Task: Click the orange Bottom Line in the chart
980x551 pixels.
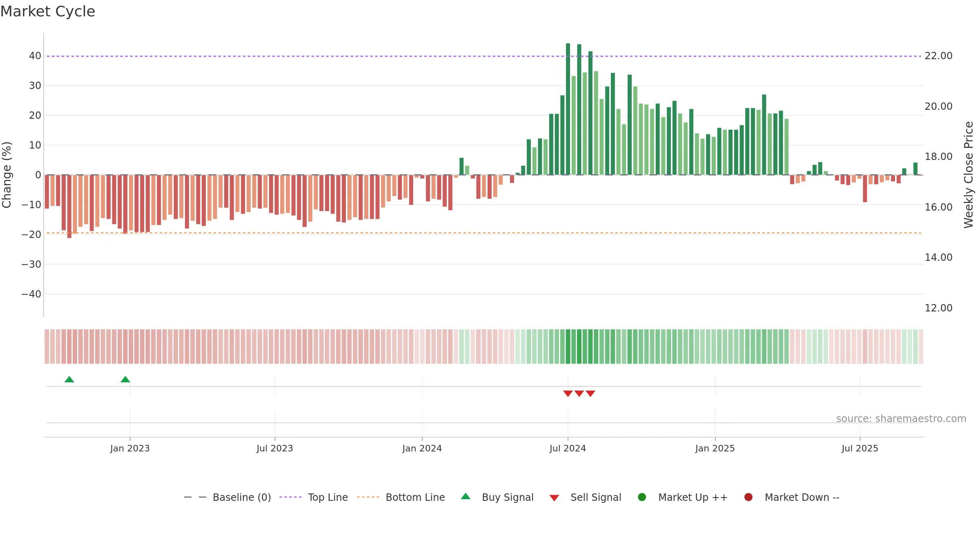Action: [484, 233]
